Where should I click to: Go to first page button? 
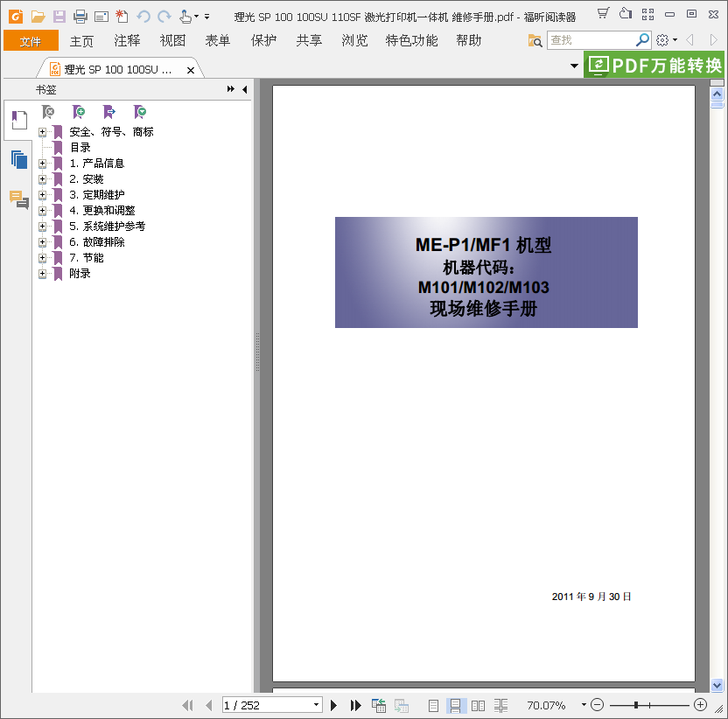click(187, 706)
